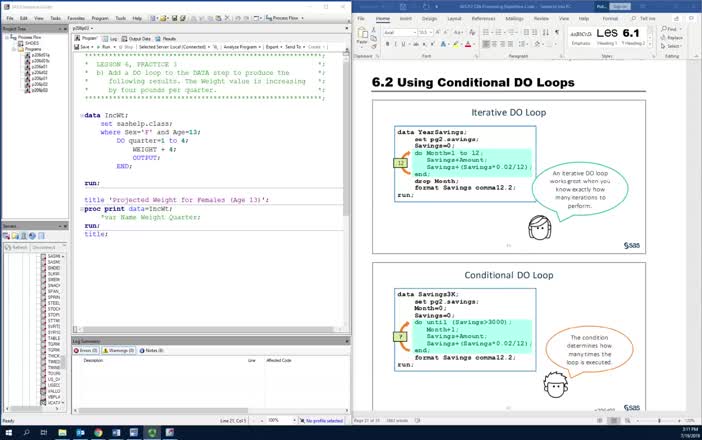Click Save button in SAS program toolbar

click(x=81, y=47)
